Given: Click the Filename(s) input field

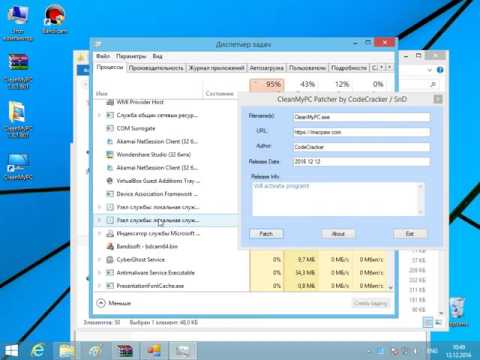Looking at the screenshot, I should point(361,117).
